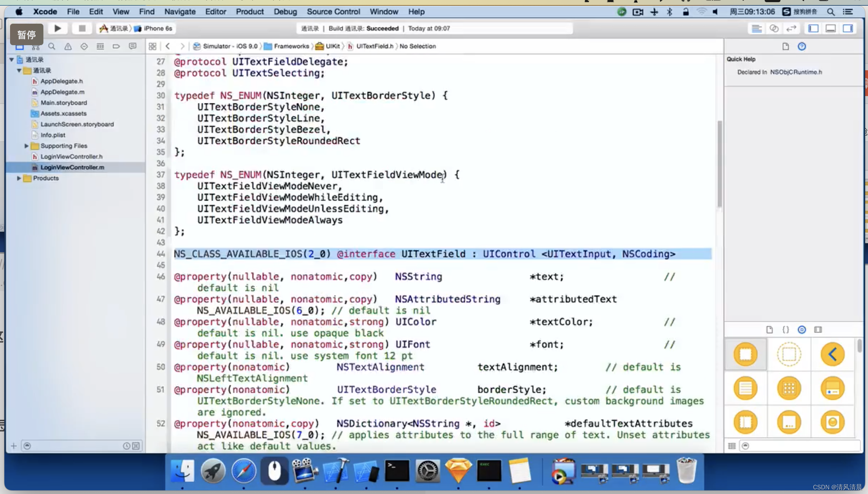Open the Navigate menu in menu bar

(x=180, y=11)
